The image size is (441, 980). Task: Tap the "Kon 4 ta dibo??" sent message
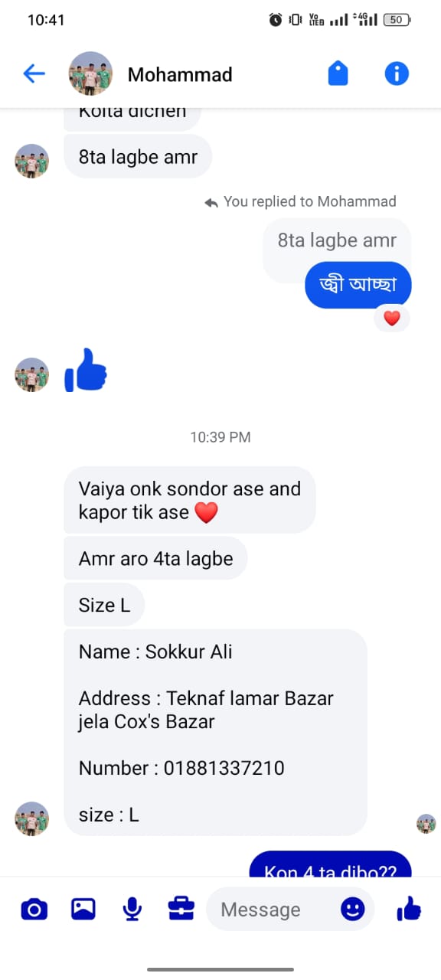pos(331,865)
